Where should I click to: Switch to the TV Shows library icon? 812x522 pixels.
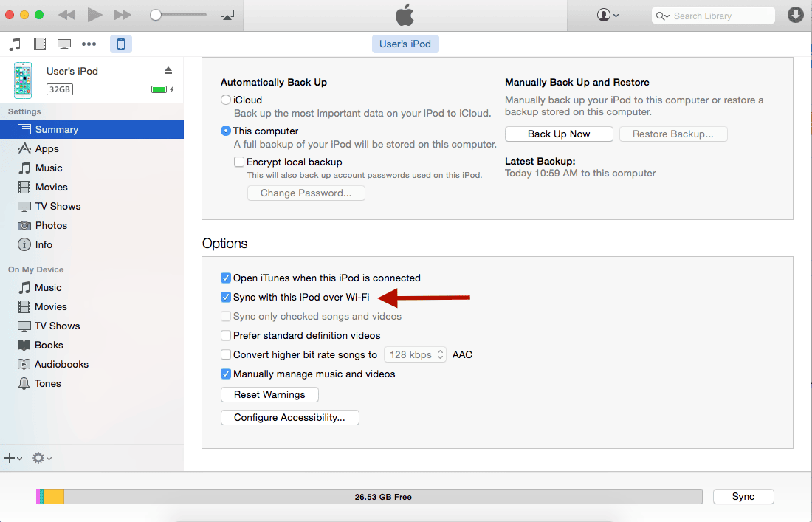[64, 44]
